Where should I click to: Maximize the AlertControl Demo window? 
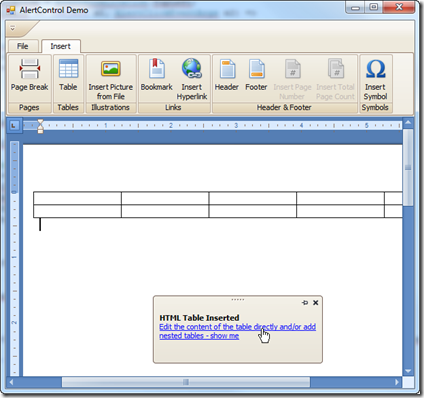pyautogui.click(x=373, y=7)
